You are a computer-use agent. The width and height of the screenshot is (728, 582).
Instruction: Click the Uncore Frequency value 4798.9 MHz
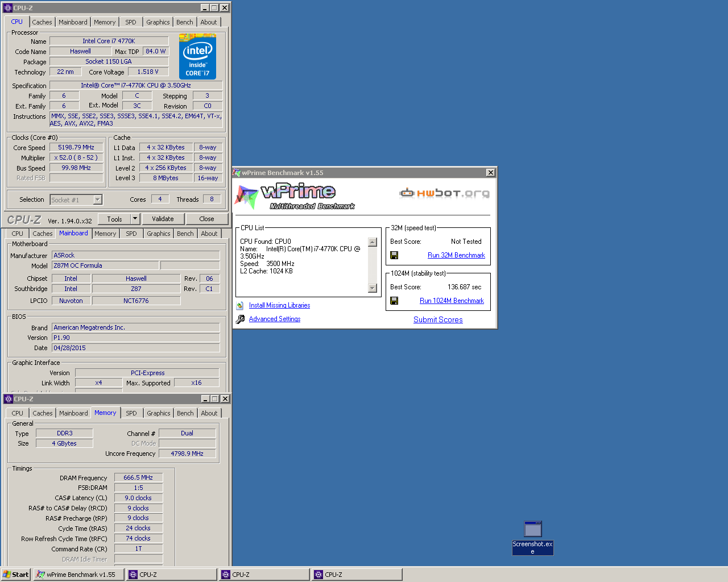click(x=187, y=454)
